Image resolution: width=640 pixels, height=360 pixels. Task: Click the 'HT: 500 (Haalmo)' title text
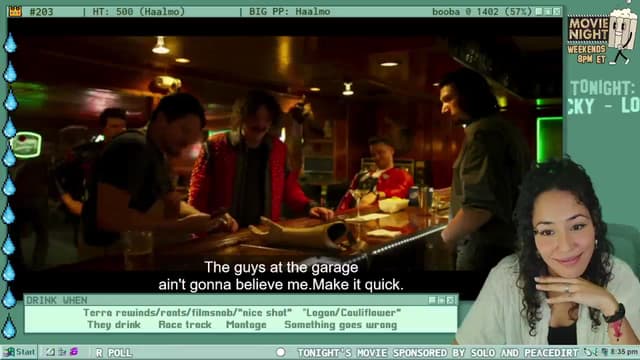(139, 11)
